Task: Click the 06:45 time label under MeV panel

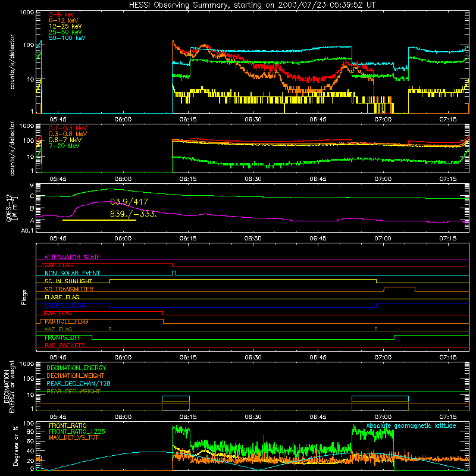Action: [x=318, y=179]
